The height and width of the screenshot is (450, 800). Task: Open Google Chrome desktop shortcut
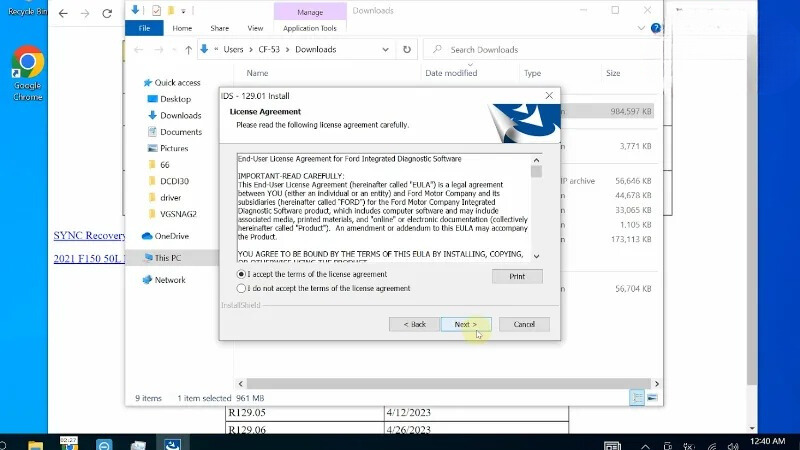(28, 73)
